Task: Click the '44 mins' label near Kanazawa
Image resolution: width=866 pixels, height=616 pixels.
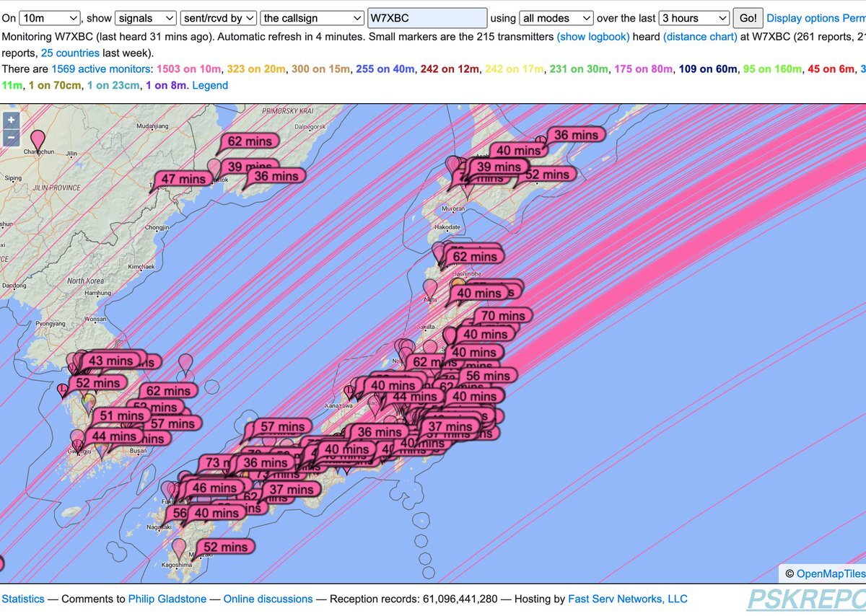Action: tap(414, 396)
